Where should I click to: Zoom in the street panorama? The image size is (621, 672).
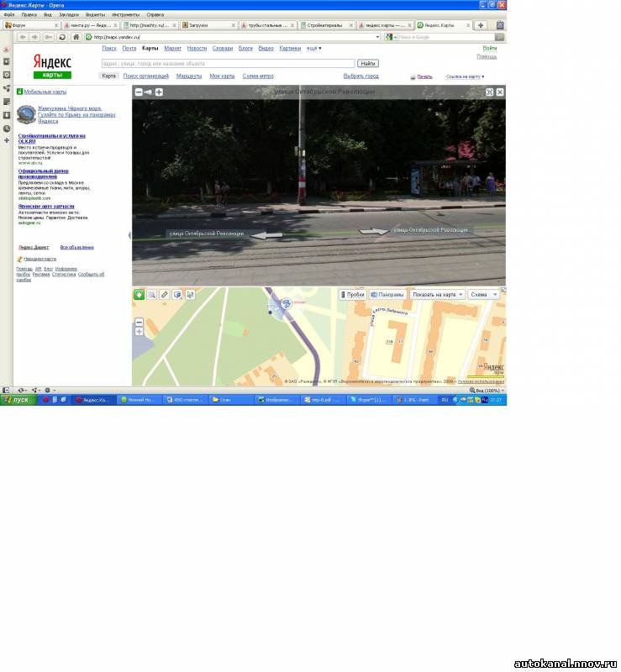click(159, 92)
